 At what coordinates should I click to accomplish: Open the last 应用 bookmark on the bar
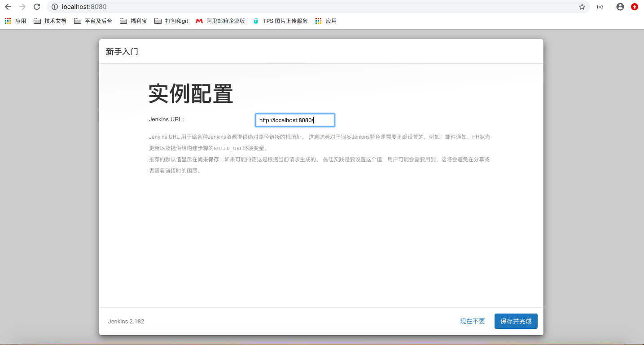pos(326,21)
